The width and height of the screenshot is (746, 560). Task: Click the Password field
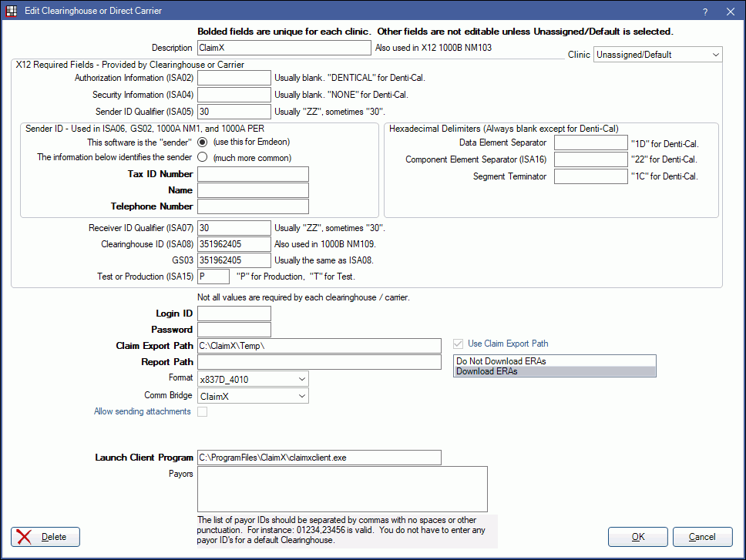coord(234,330)
